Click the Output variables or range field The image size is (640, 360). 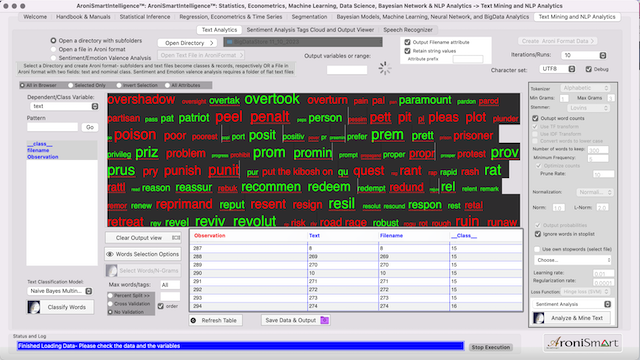click(347, 70)
